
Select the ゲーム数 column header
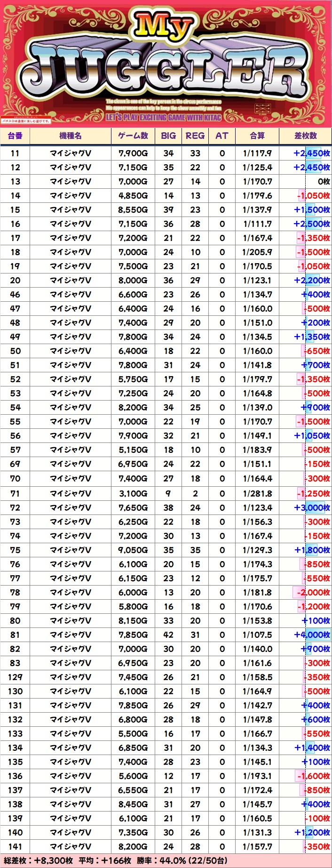click(133, 136)
